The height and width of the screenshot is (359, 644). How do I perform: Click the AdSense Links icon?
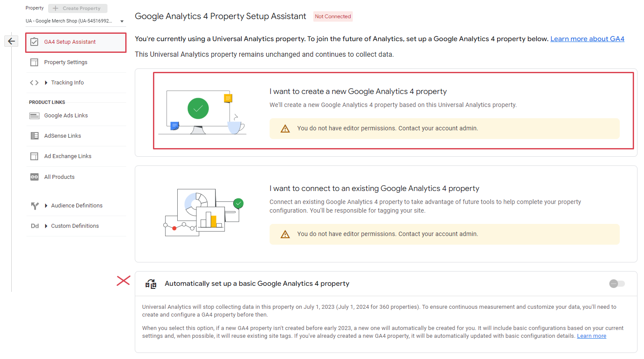[x=34, y=136]
